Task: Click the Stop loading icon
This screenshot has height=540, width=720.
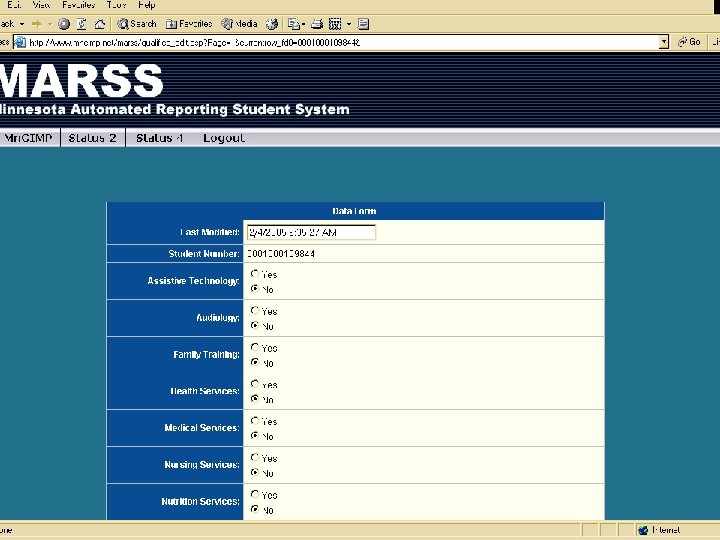Action: pos(64,24)
